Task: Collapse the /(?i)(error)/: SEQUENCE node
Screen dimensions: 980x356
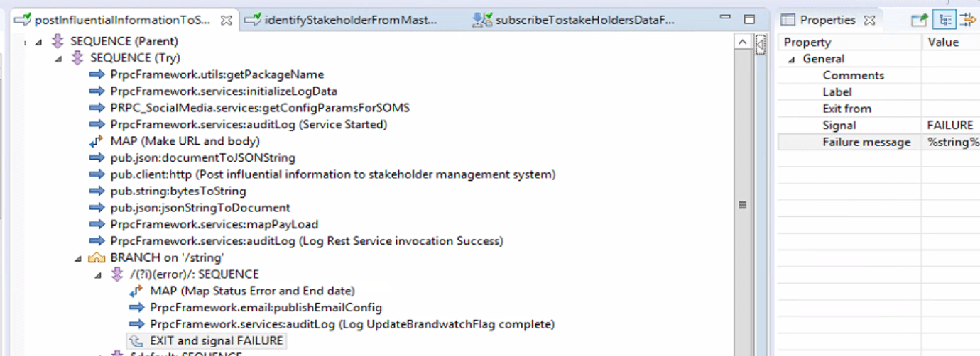Action: [x=99, y=275]
